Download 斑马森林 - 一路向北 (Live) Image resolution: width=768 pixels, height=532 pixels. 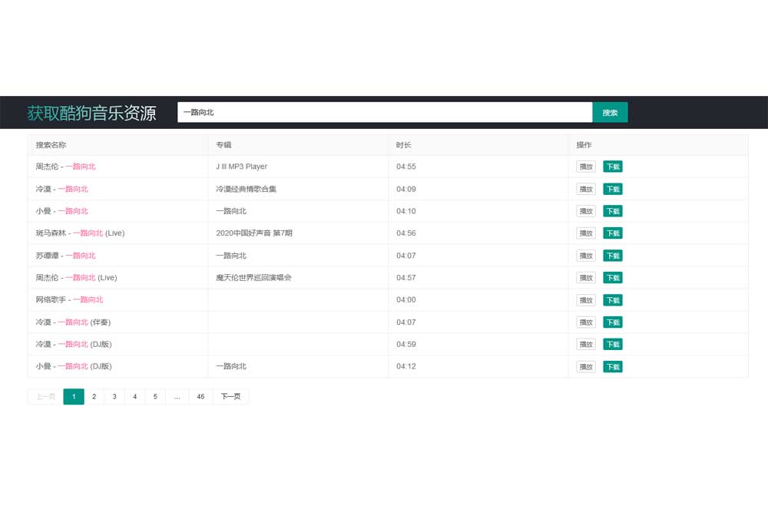point(612,233)
